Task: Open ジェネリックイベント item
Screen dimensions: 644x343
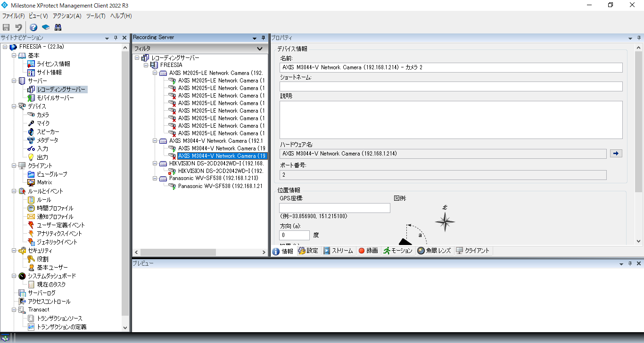Action: click(x=57, y=242)
